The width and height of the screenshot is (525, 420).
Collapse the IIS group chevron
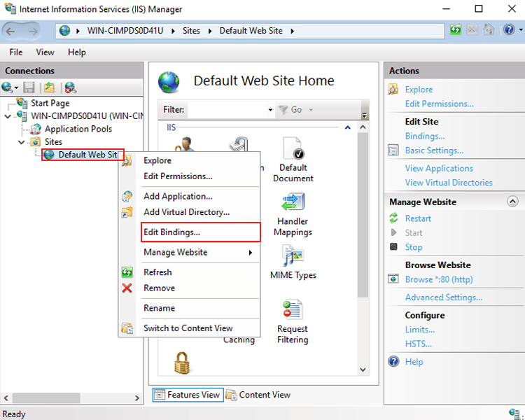(x=347, y=127)
